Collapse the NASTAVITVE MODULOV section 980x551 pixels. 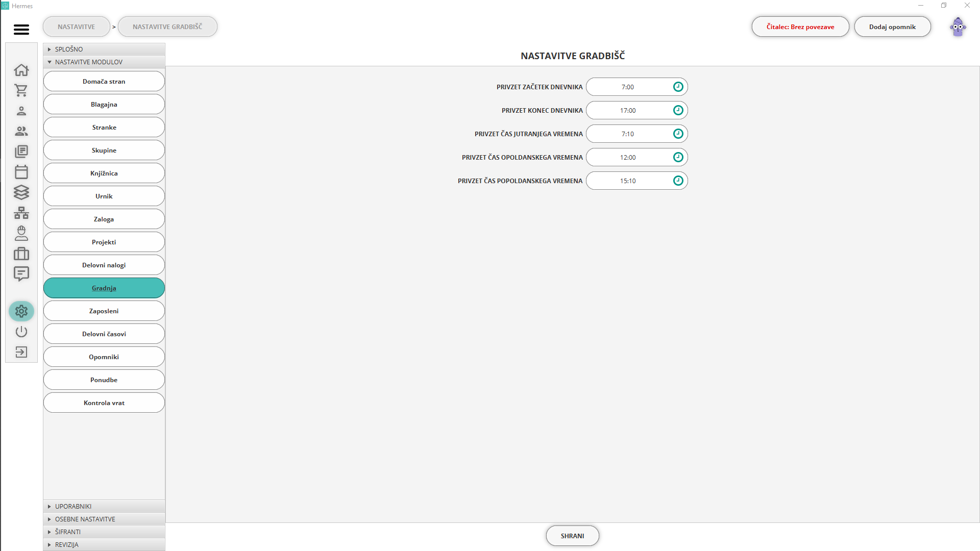point(104,62)
